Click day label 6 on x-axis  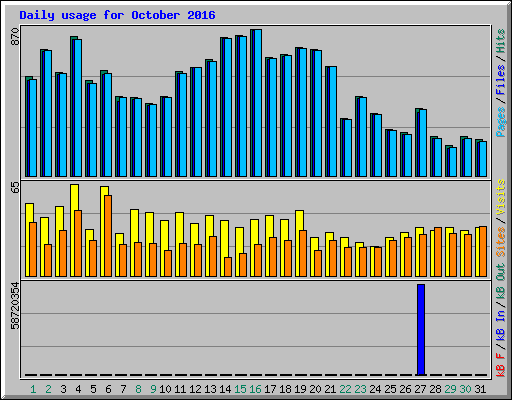[x=108, y=389]
